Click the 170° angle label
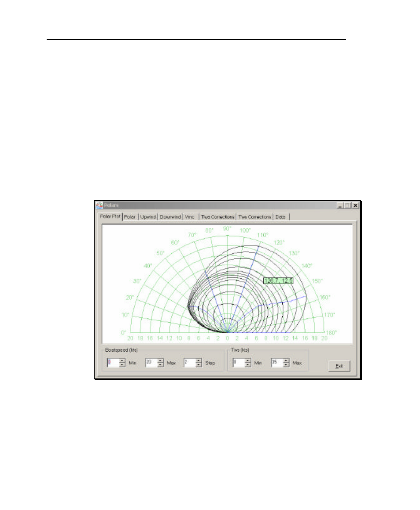This screenshot has height=510, width=420. click(x=330, y=315)
